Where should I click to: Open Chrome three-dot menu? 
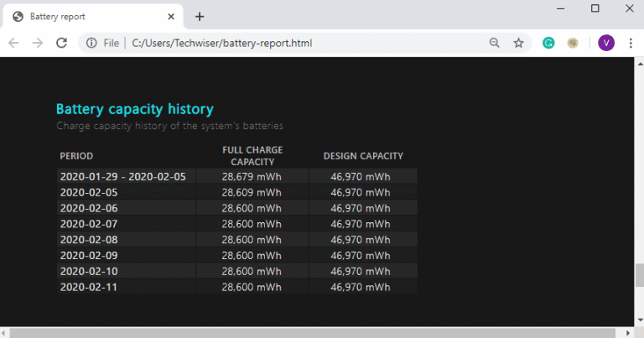pyautogui.click(x=631, y=43)
